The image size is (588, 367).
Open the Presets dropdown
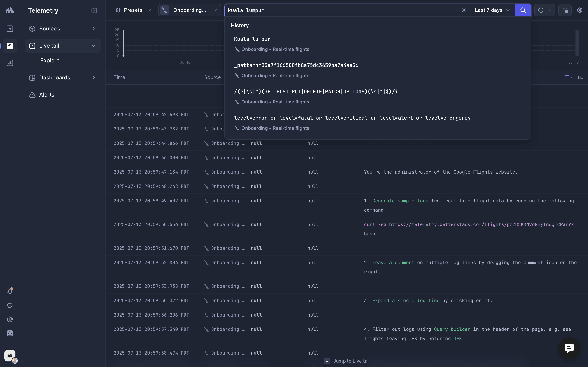coord(133,10)
